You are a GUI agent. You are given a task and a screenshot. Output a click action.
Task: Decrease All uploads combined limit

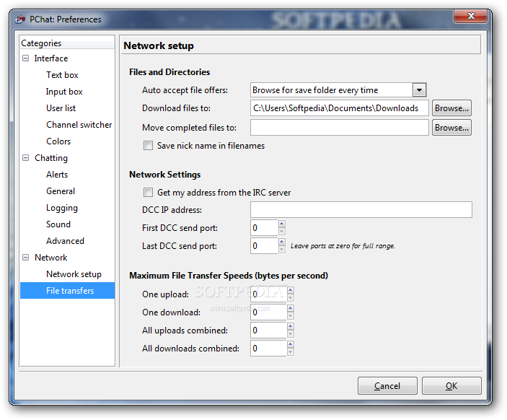(x=291, y=334)
